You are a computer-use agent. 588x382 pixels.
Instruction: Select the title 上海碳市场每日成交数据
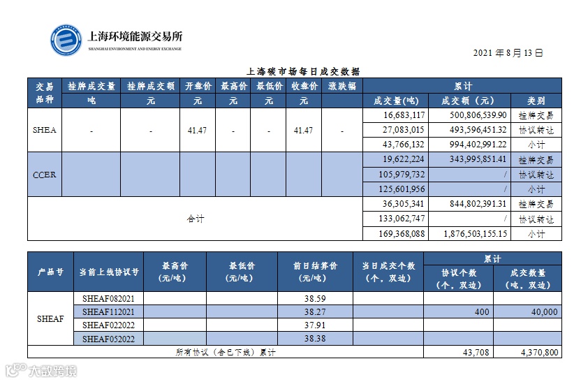pos(303,71)
